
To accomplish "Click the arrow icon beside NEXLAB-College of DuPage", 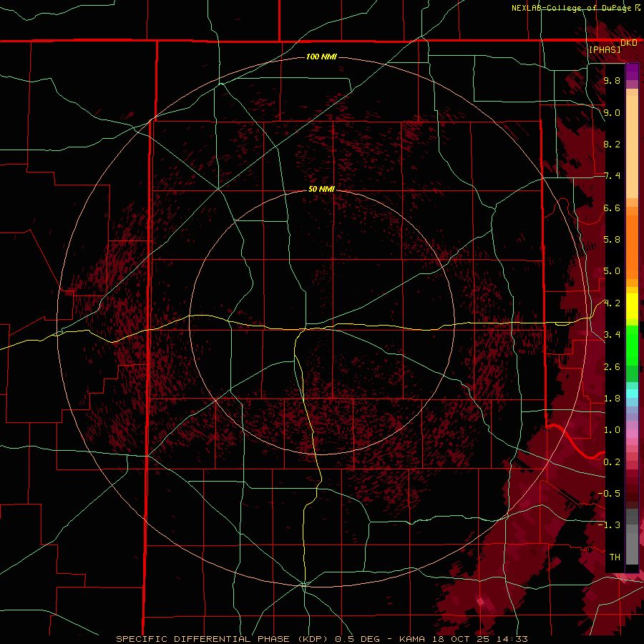I will click(x=638, y=7).
